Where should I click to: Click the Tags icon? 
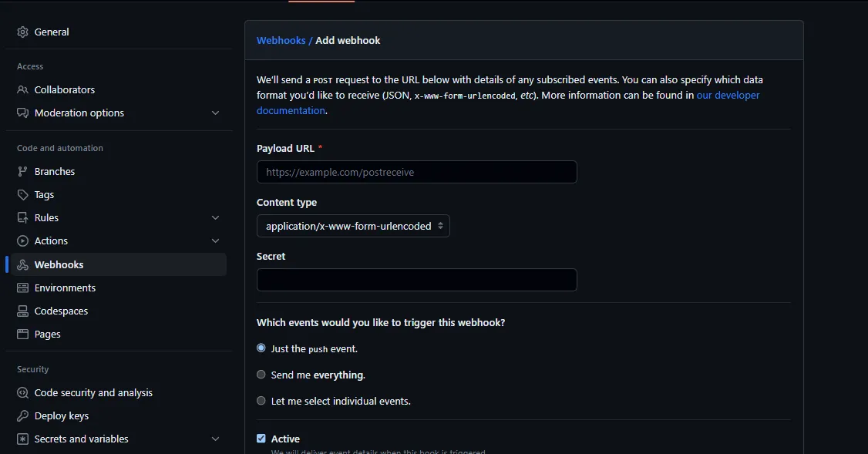click(x=22, y=194)
